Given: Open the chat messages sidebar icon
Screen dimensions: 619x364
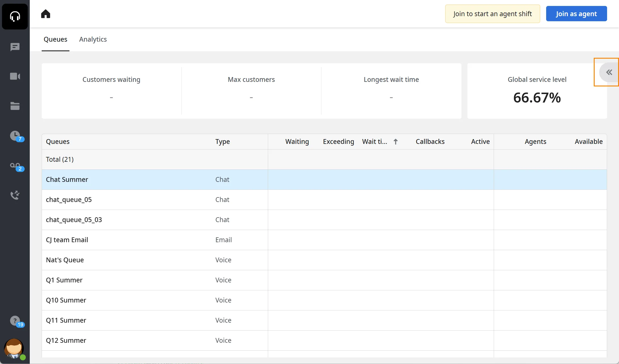Looking at the screenshot, I should pyautogui.click(x=15, y=47).
